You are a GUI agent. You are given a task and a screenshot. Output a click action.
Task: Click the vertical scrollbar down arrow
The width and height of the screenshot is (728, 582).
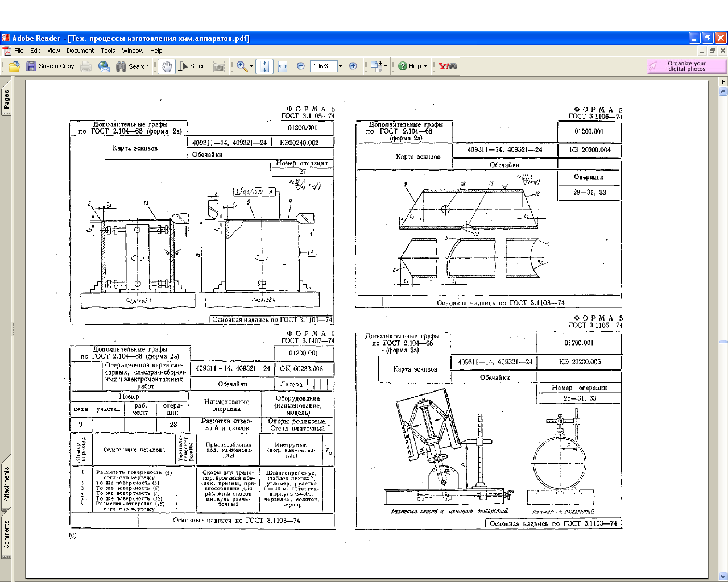tap(723, 576)
